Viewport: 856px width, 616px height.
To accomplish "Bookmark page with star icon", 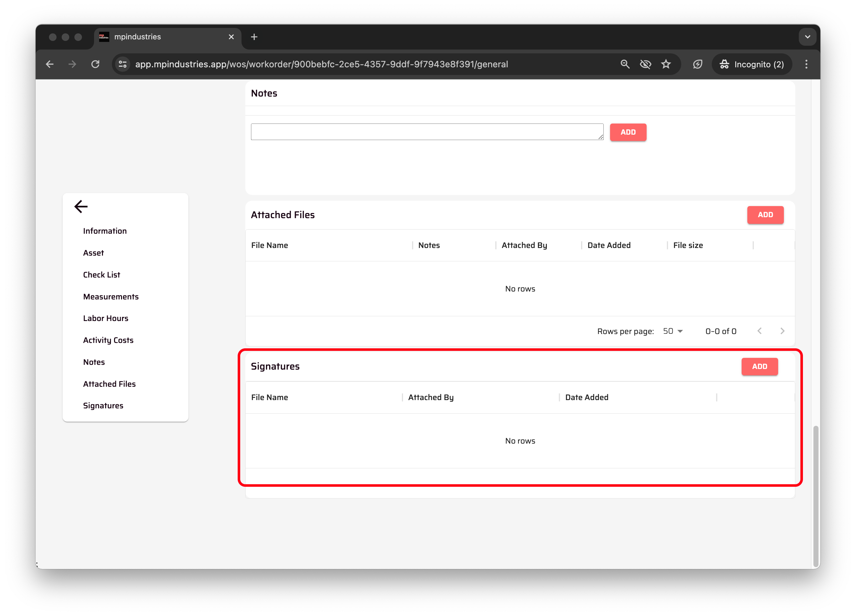I will point(666,64).
